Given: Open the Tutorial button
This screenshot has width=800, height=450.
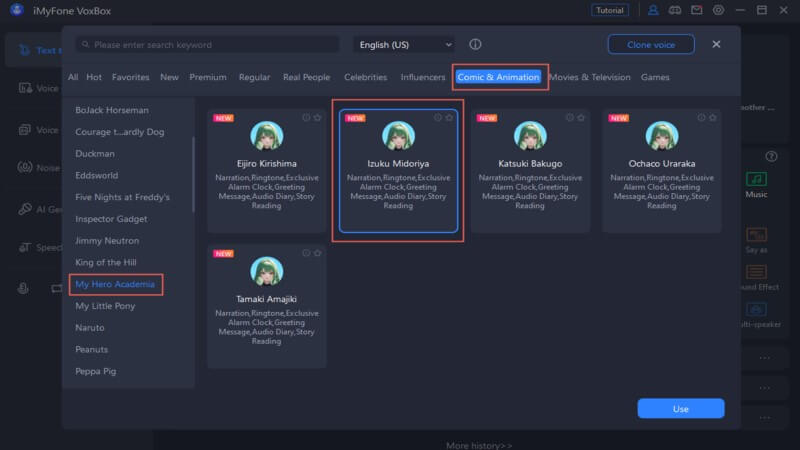Looking at the screenshot, I should 610,10.
